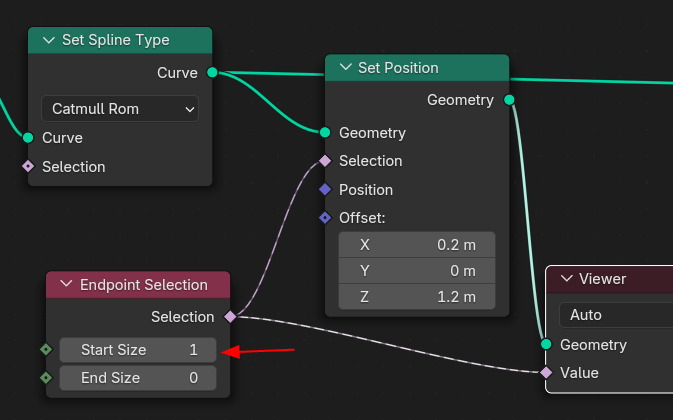Click the Offset Z field showing 1.2 m
The width and height of the screenshot is (673, 420).
point(417,297)
